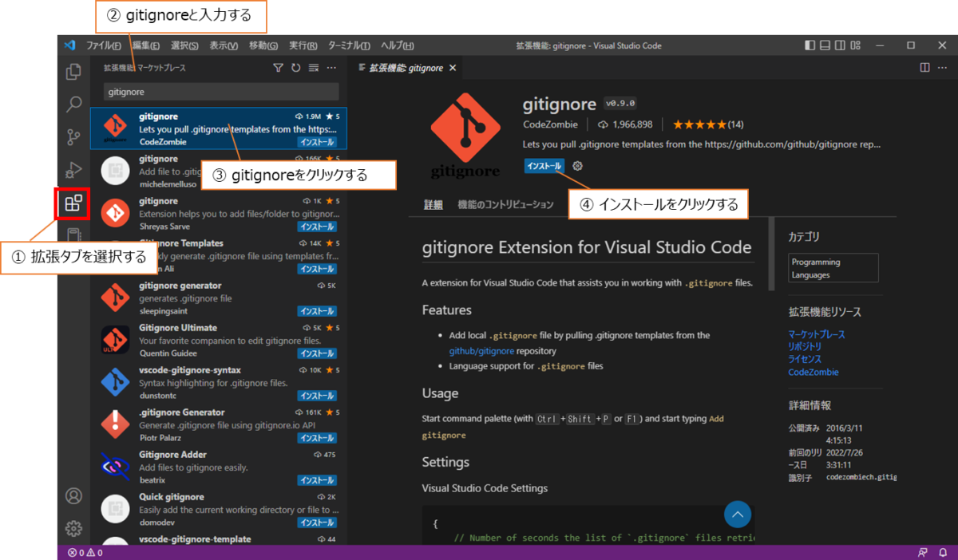
Task: Open Views and More Actions in Extensions sidebar
Action: click(x=332, y=69)
